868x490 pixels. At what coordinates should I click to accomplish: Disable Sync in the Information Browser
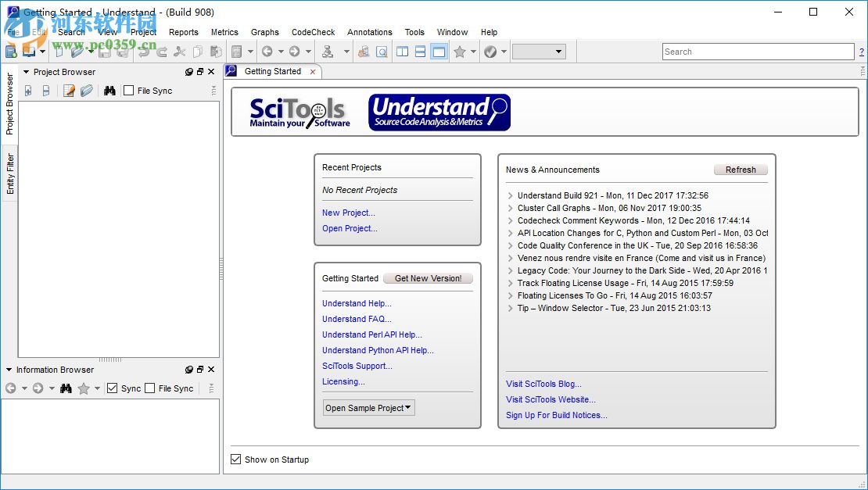click(x=112, y=388)
